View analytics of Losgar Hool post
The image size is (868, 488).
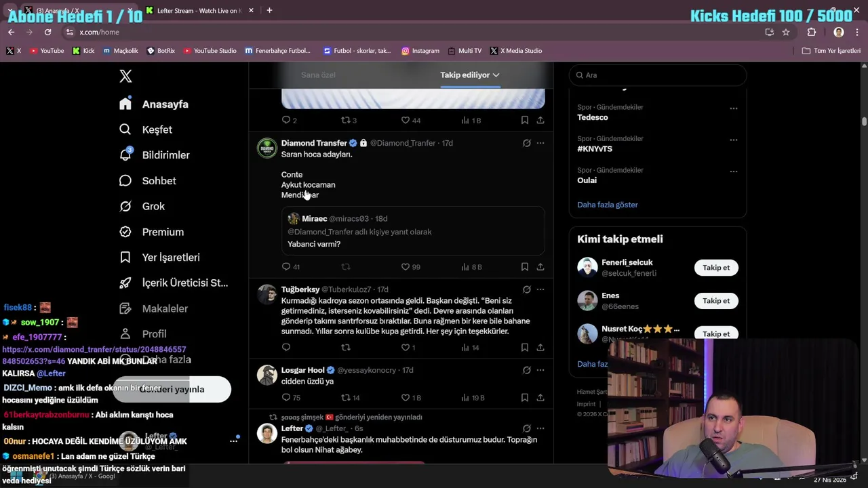point(473,397)
